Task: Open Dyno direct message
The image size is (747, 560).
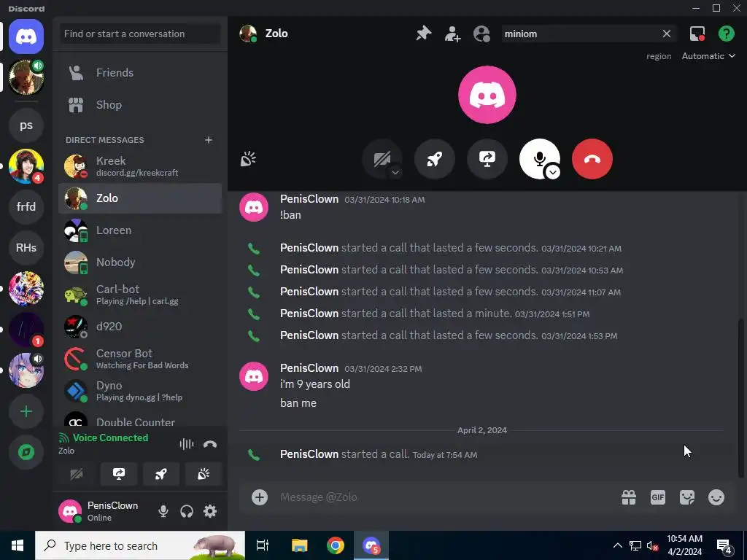Action: point(140,391)
